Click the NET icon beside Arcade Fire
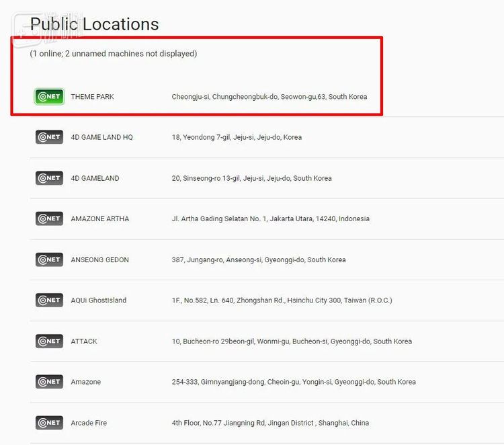 tap(49, 423)
